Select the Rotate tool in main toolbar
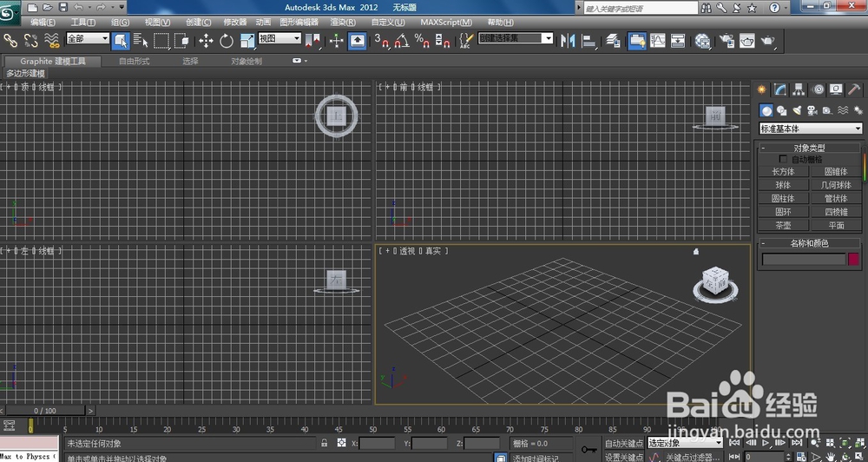The image size is (868, 462). [x=227, y=40]
